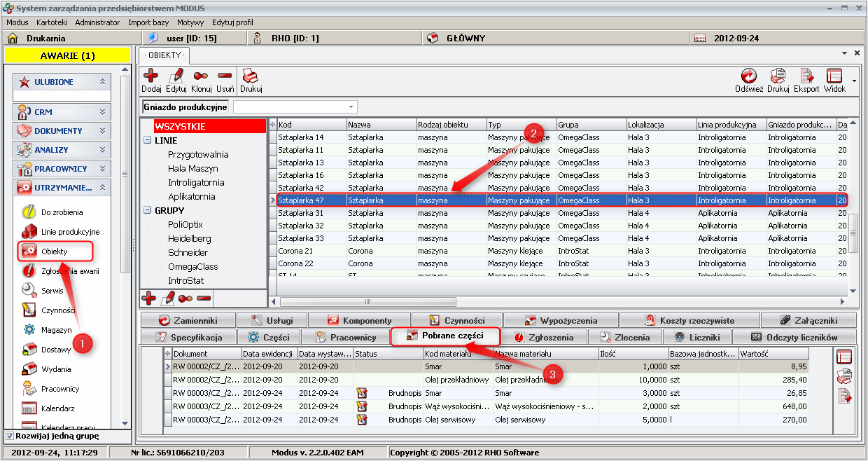Click the Klonuj toolbar icon
The width and height of the screenshot is (868, 461).
[x=201, y=76]
